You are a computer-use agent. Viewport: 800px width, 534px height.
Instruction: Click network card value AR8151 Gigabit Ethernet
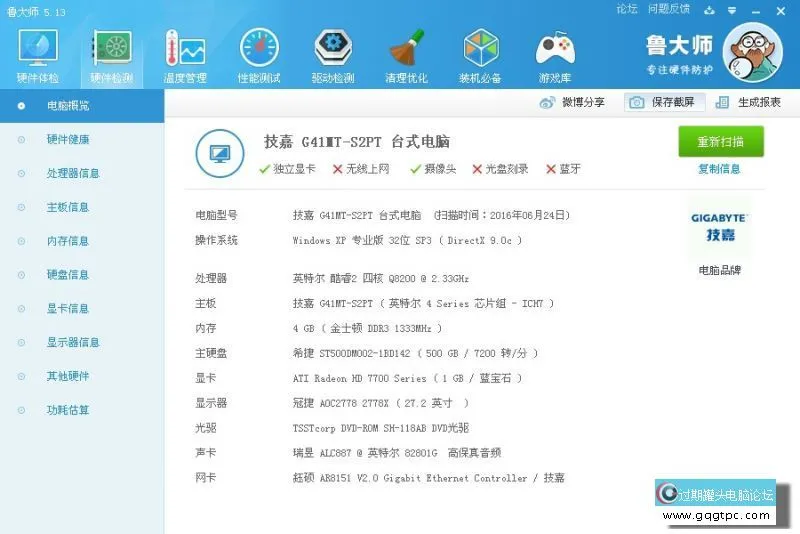429,478
